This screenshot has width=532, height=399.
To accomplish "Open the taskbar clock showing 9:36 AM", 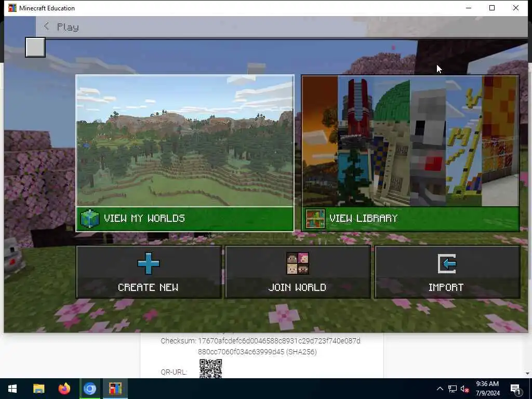I will 487,389.
